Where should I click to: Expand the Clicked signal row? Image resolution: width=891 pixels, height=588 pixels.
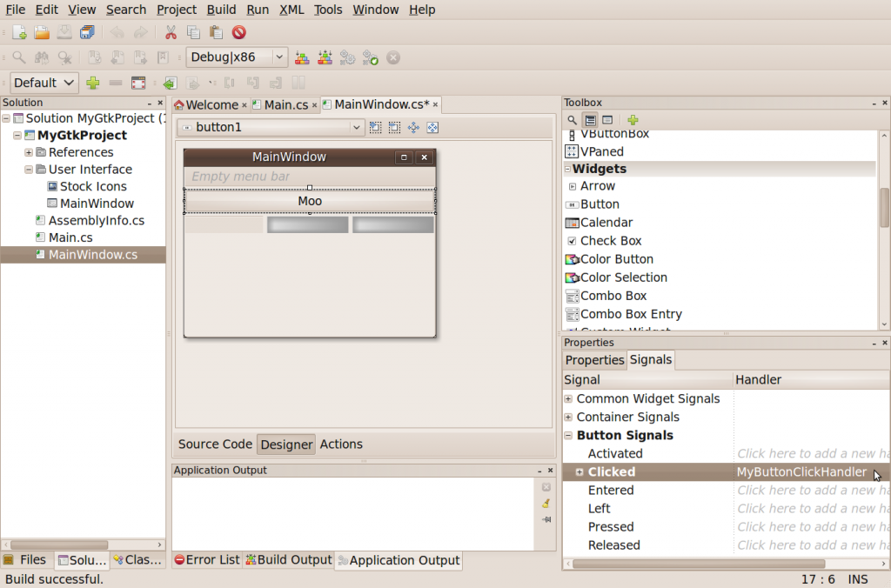pyautogui.click(x=579, y=472)
